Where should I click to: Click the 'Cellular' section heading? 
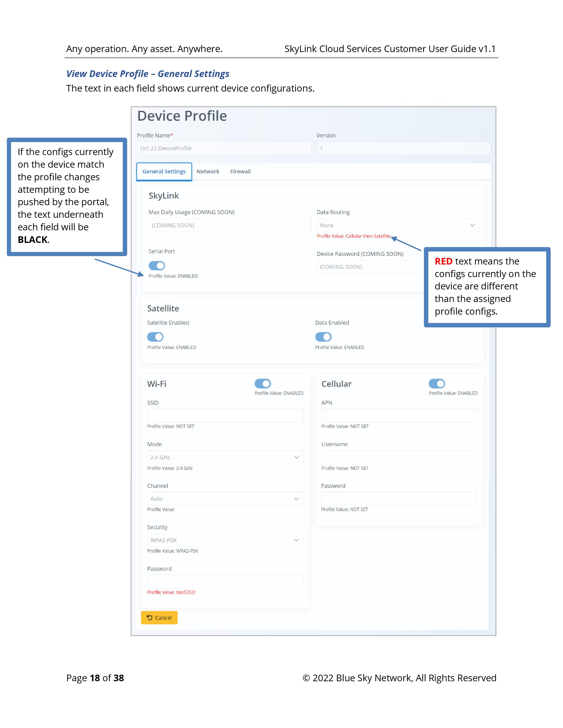tap(336, 384)
